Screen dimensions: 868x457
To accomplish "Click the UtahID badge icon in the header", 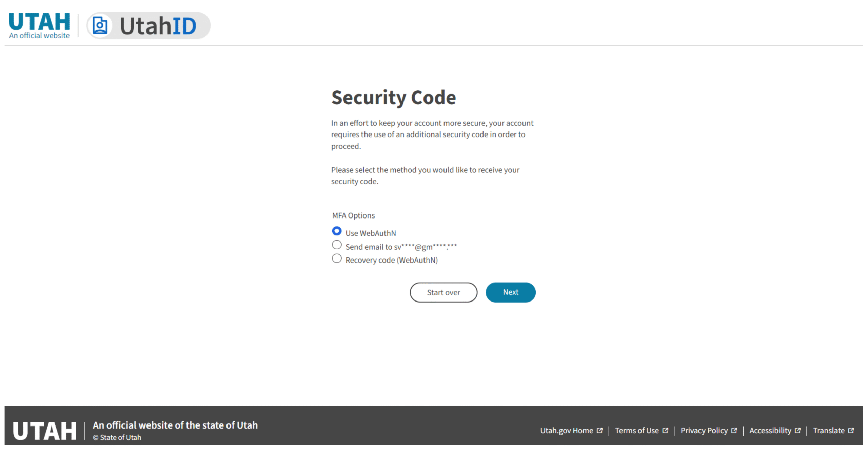I will coord(100,25).
